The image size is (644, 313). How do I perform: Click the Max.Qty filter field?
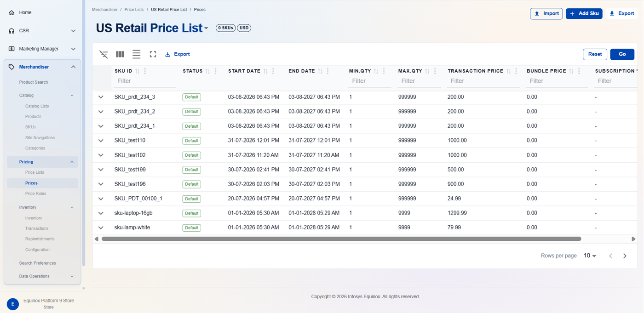(x=420, y=81)
